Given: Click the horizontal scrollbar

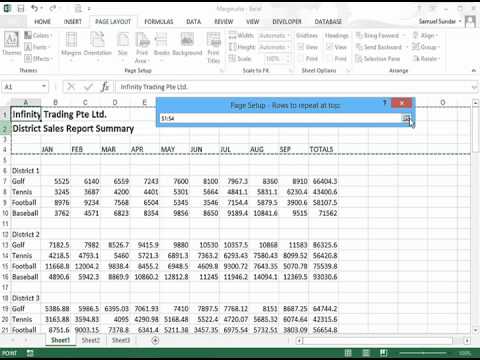Looking at the screenshot, I should click(x=377, y=341).
